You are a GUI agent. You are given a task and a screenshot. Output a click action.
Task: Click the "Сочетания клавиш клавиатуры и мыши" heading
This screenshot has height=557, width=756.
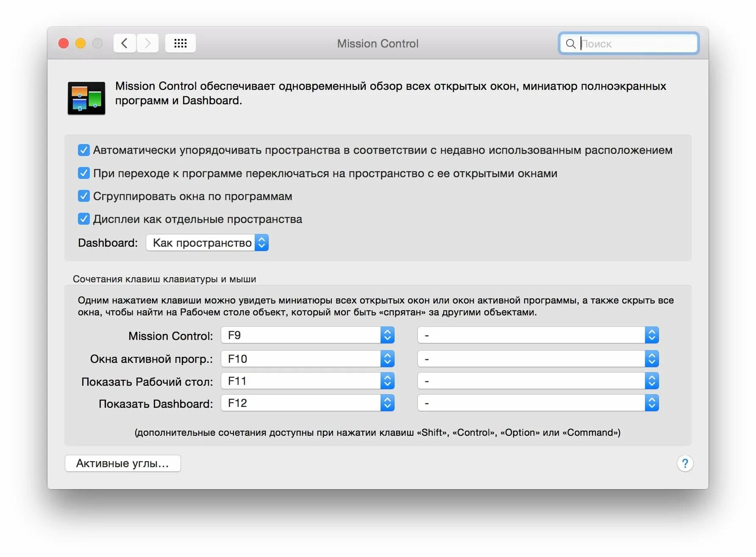pos(164,279)
